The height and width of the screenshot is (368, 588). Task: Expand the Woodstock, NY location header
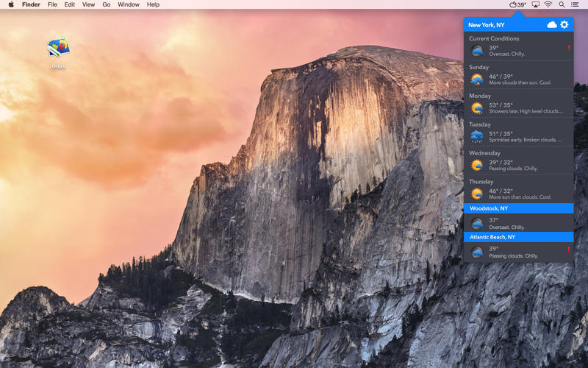(518, 208)
